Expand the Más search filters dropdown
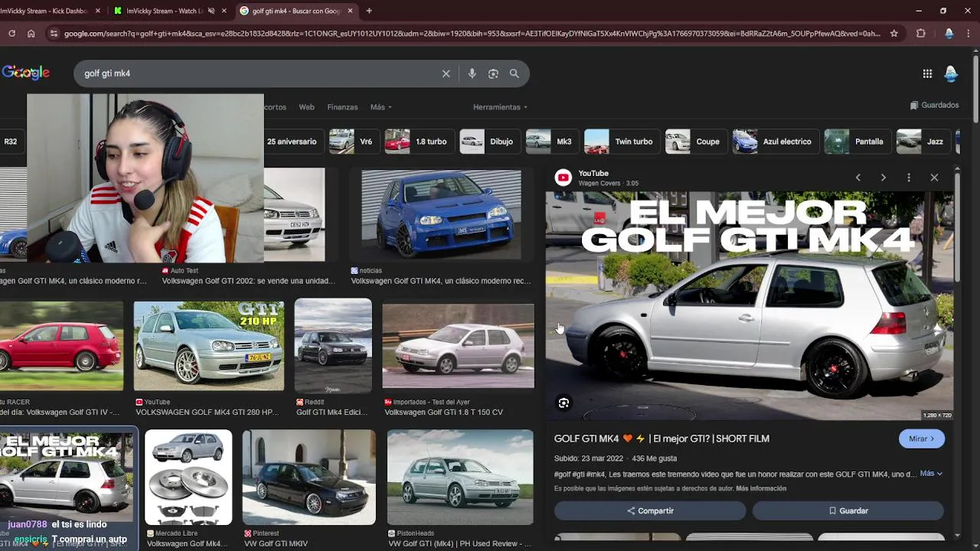Image resolution: width=980 pixels, height=551 pixels. click(x=381, y=107)
